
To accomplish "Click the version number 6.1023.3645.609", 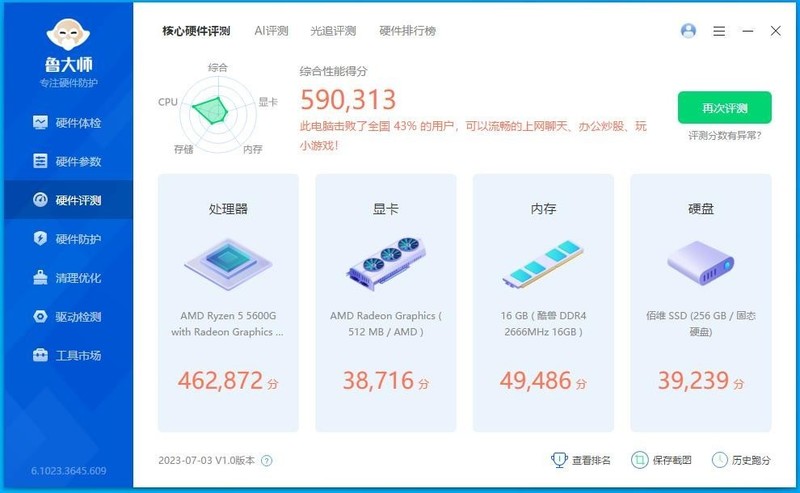I will coord(69,471).
